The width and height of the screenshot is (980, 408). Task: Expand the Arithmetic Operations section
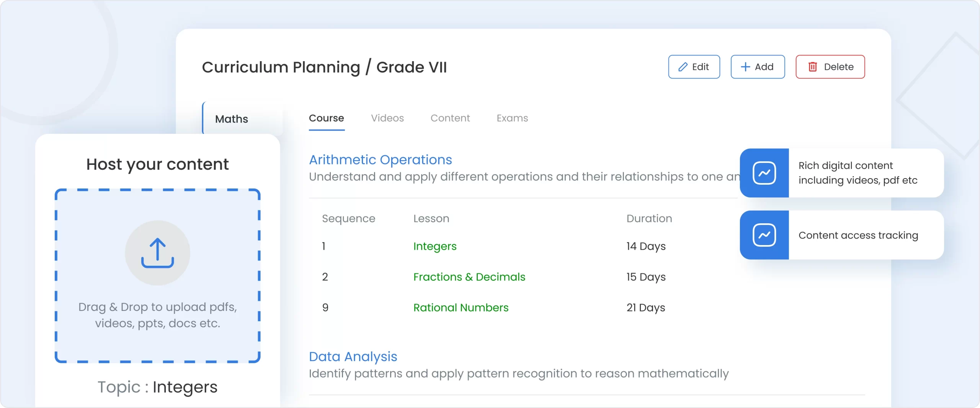point(381,160)
